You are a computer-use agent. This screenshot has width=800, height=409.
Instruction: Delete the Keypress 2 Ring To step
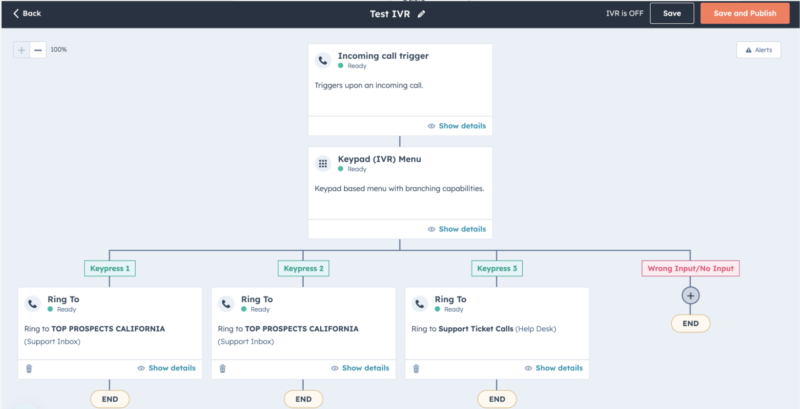click(x=222, y=368)
